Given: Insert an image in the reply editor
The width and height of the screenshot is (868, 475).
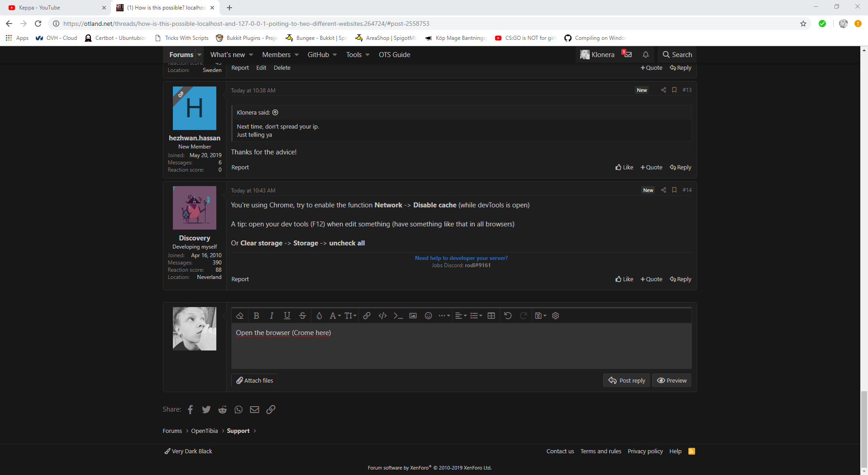Looking at the screenshot, I should (413, 316).
